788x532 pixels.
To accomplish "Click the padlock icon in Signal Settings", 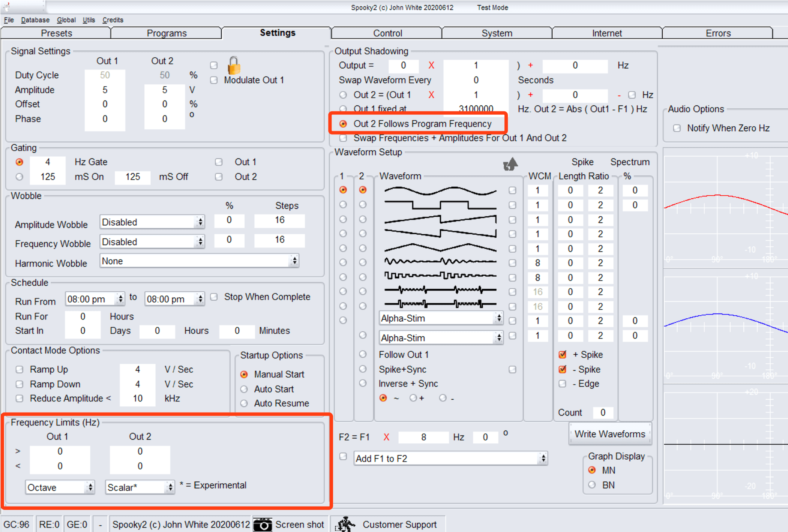I will [x=234, y=65].
